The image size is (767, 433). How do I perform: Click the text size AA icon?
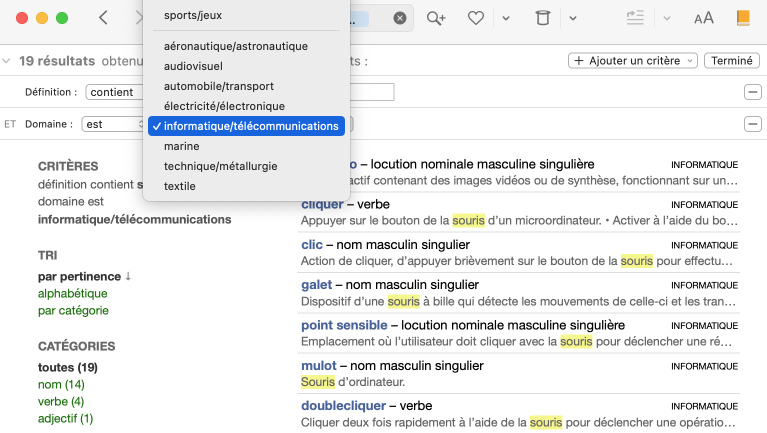[x=704, y=18]
